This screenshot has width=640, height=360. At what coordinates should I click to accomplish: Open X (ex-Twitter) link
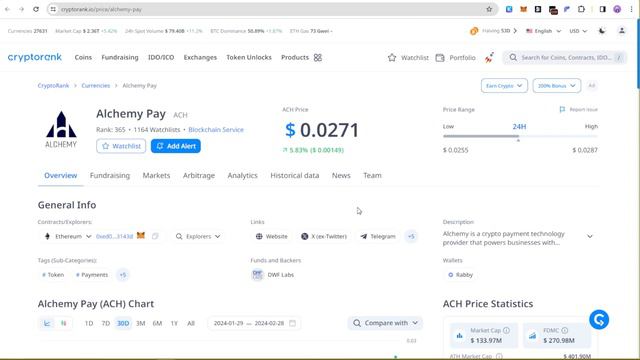(x=324, y=236)
